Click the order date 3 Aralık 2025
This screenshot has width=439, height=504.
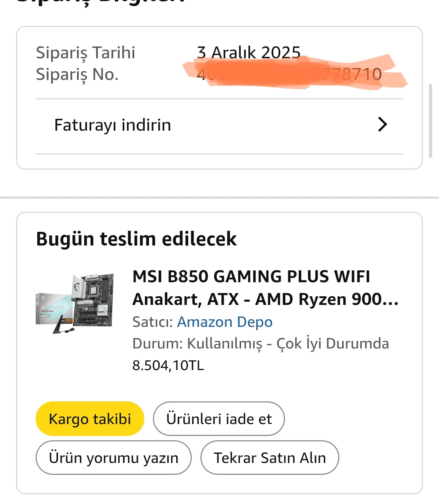pos(249,53)
